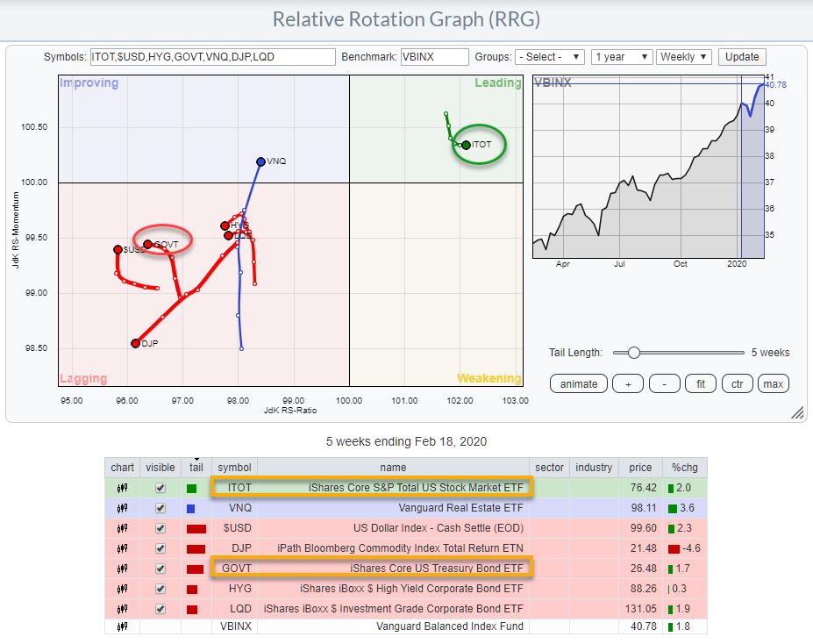This screenshot has width=813, height=644.
Task: Click the HYG data point on the graph
Action: [x=225, y=225]
